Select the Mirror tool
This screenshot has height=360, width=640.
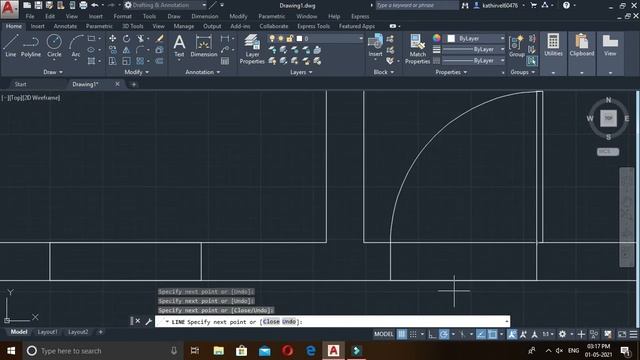(x=127, y=50)
